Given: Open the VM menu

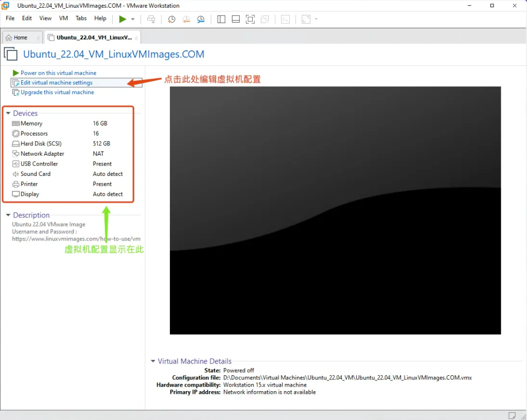Looking at the screenshot, I should pyautogui.click(x=63, y=18).
